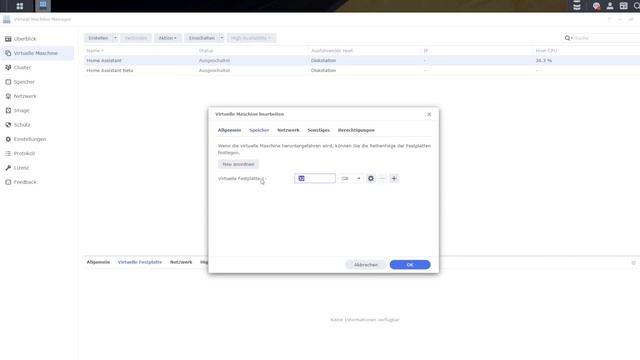Select the Home Assistant Beta row
This screenshot has height=360, width=640.
pos(362,71)
